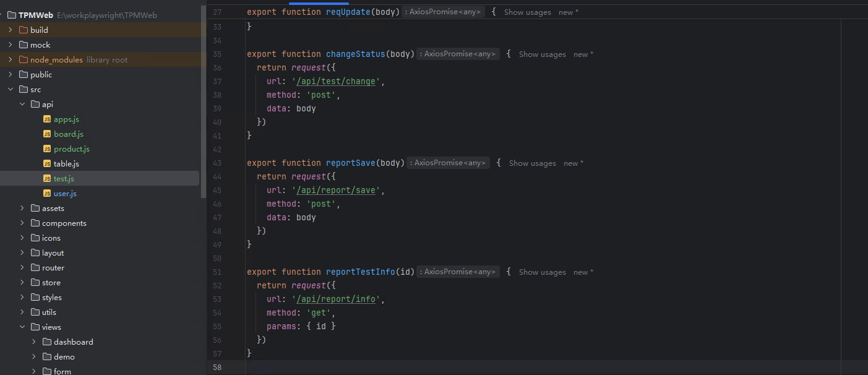Screen dimensions: 868x375
Task: Click the public folder icon
Action: coord(24,74)
